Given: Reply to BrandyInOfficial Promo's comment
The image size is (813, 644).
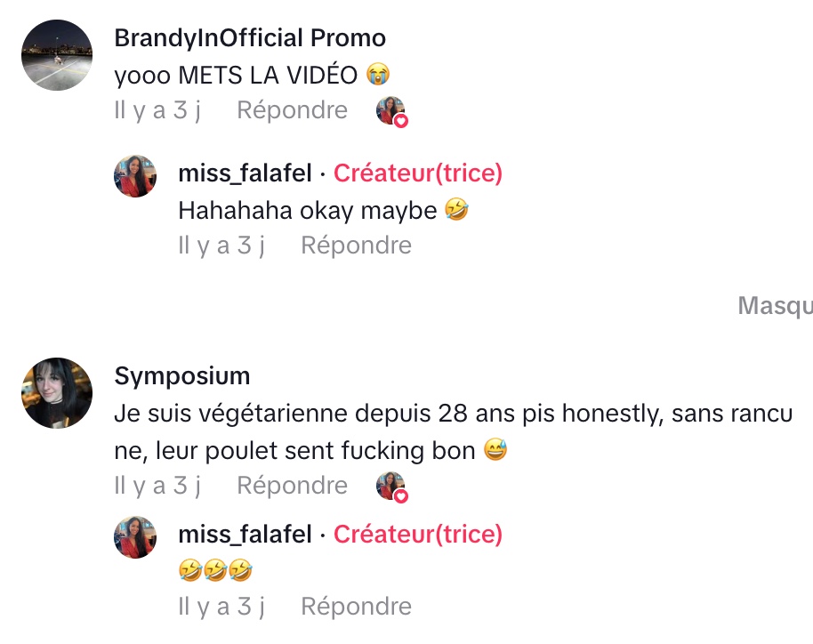Looking at the screenshot, I should point(292,110).
